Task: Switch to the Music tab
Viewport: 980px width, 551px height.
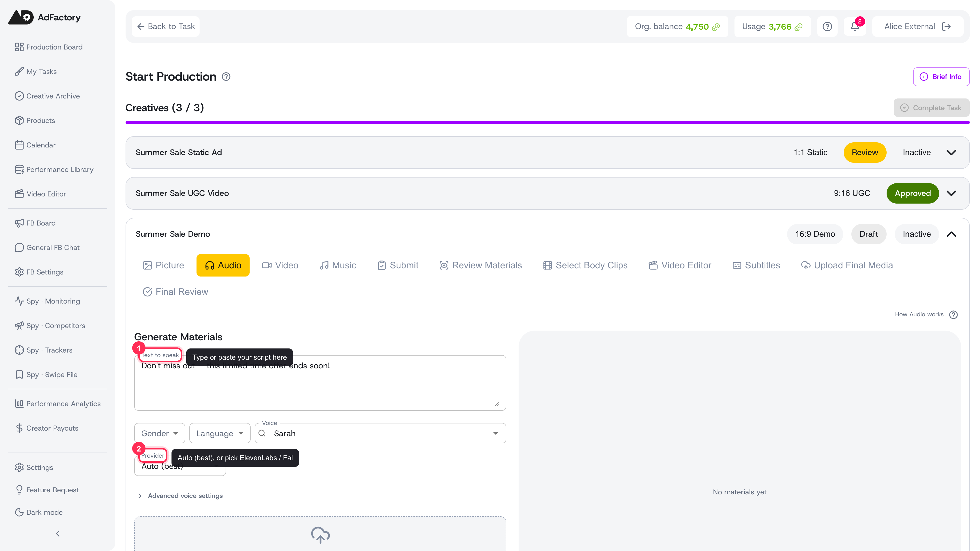Action: (337, 265)
